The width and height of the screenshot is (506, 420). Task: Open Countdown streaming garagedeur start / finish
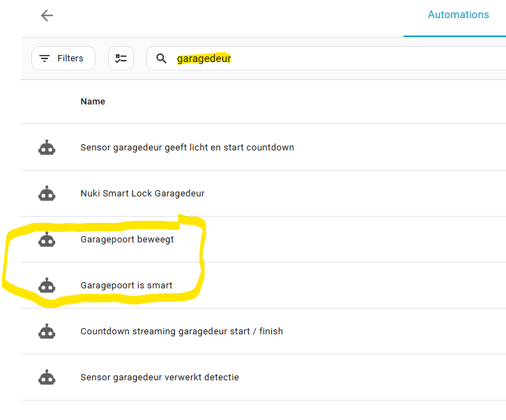point(181,332)
